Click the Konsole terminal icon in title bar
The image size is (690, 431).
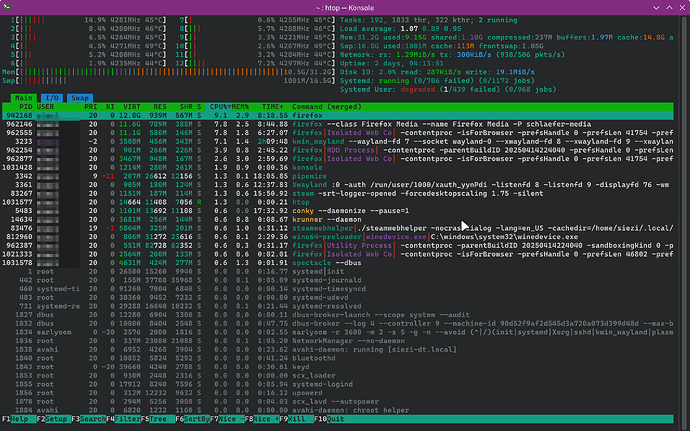pos(7,7)
